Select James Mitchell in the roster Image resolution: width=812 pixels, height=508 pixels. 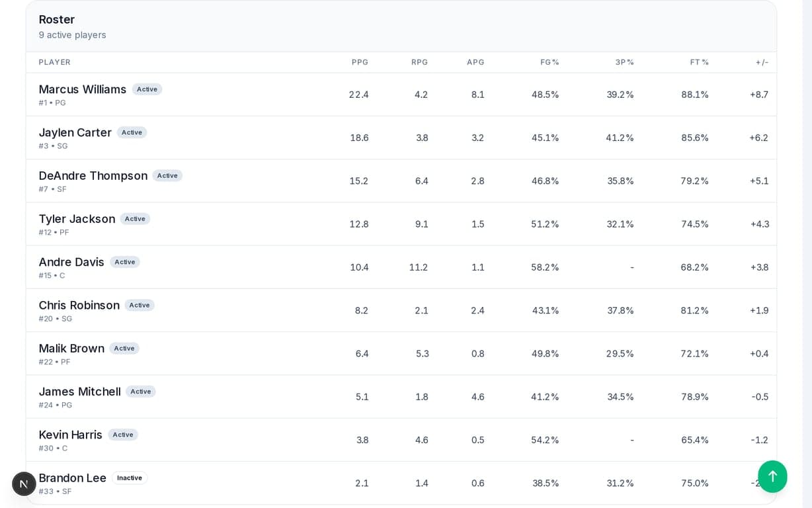point(80,392)
